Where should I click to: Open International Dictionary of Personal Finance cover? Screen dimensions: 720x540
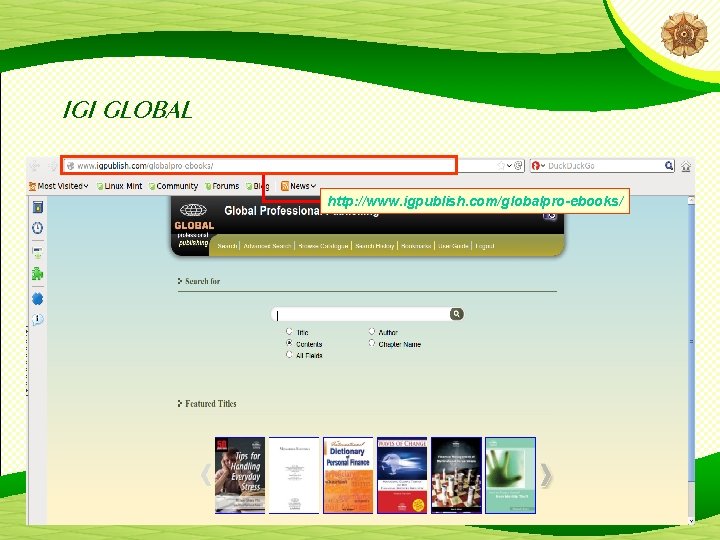(348, 475)
